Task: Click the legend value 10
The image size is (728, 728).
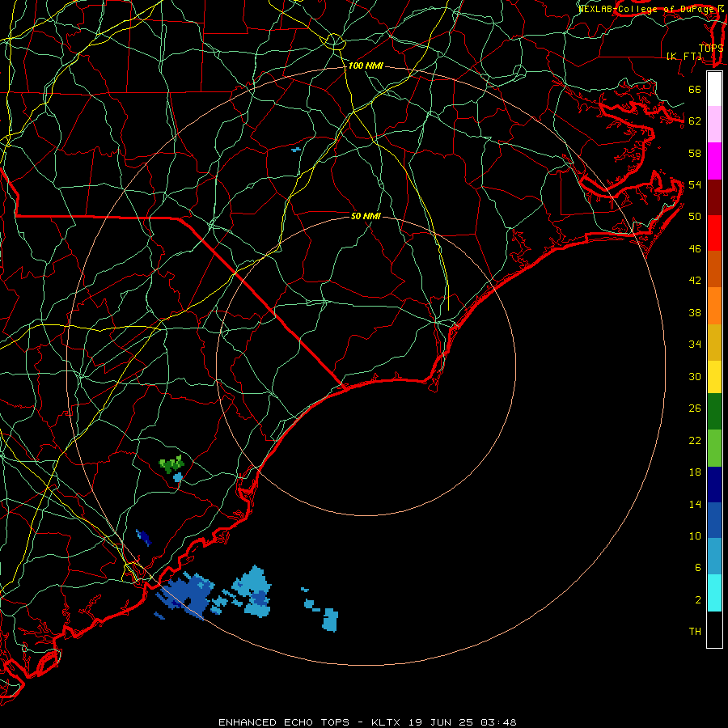Action: (695, 535)
